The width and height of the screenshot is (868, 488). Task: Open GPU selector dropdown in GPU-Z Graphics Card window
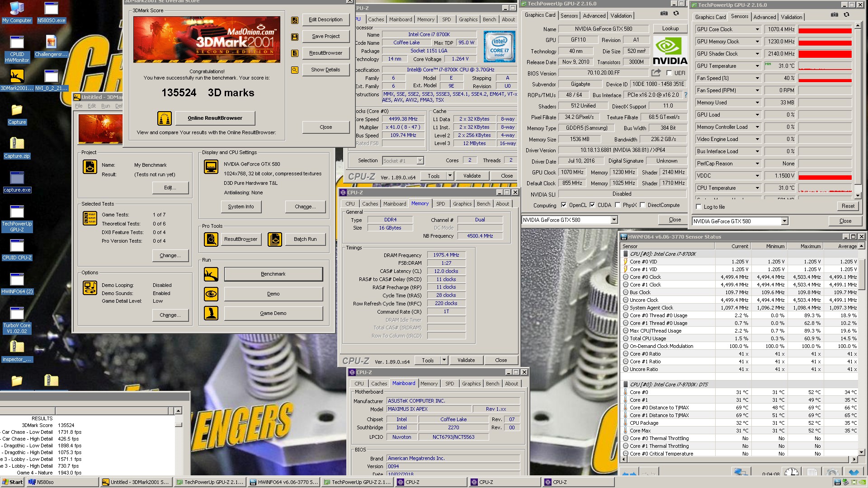click(614, 220)
